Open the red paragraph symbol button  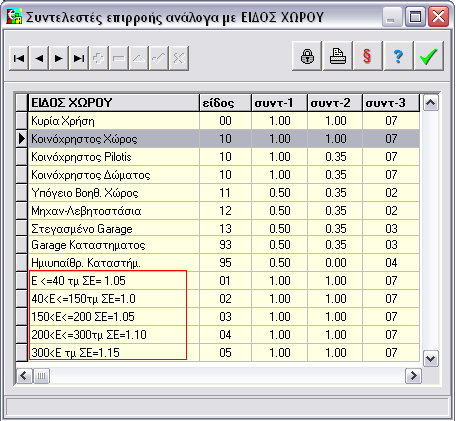(x=368, y=56)
